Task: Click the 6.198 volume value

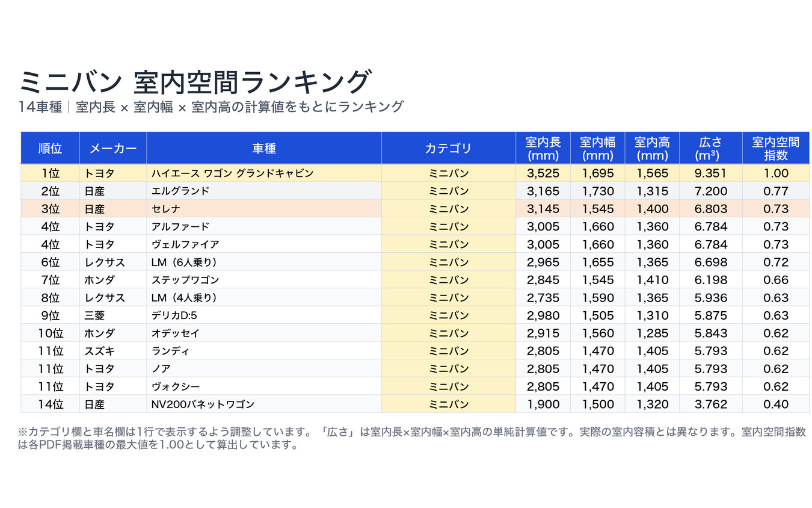Action: click(711, 280)
